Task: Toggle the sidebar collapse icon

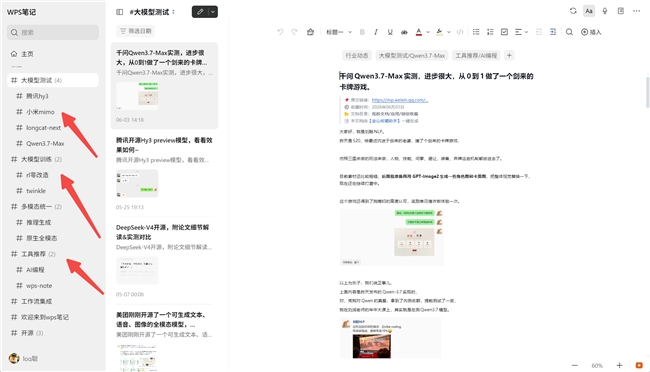Action: pos(119,12)
